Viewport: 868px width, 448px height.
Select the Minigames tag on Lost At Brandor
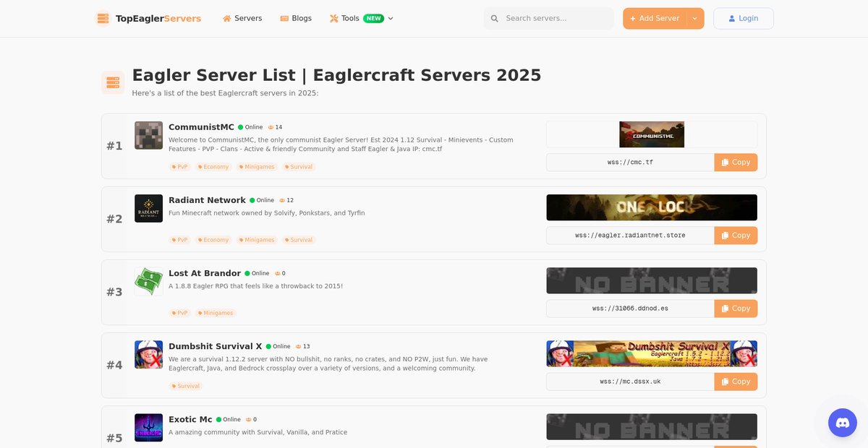point(216,313)
